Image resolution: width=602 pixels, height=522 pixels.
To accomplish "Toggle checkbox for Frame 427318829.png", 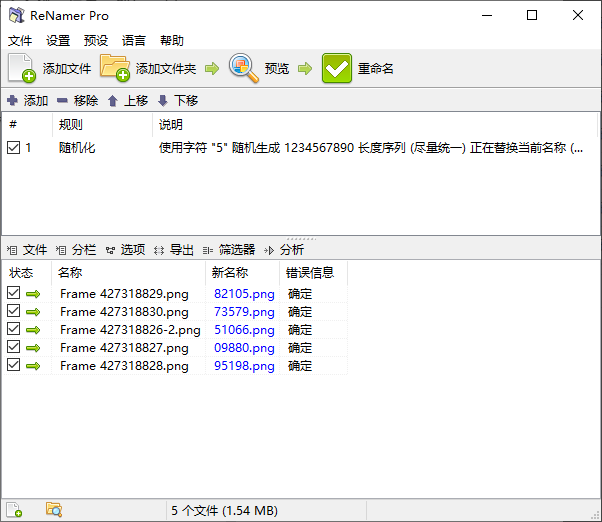I will [x=13, y=292].
